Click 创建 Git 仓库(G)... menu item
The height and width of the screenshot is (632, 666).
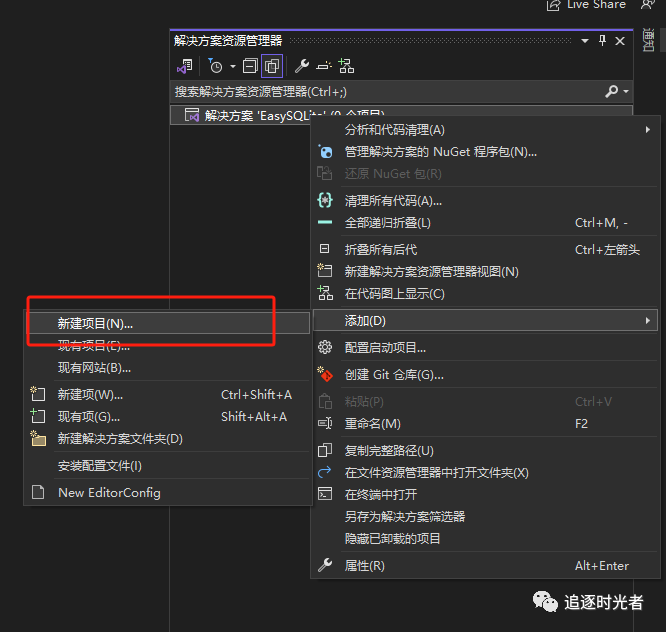394,375
